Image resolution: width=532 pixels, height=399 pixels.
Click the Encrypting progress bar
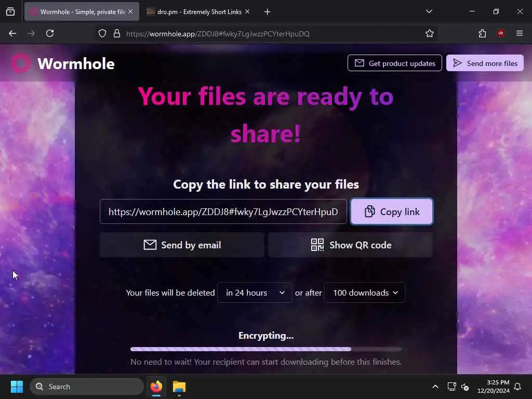point(266,349)
